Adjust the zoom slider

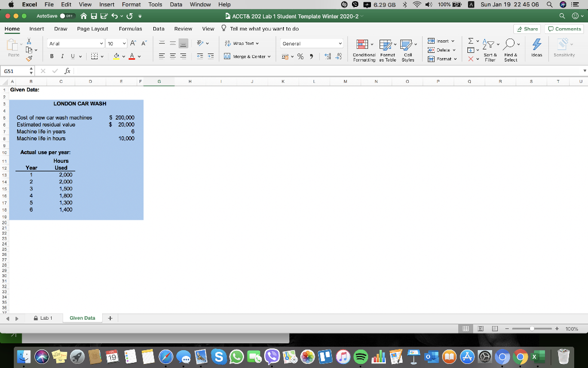(532, 329)
